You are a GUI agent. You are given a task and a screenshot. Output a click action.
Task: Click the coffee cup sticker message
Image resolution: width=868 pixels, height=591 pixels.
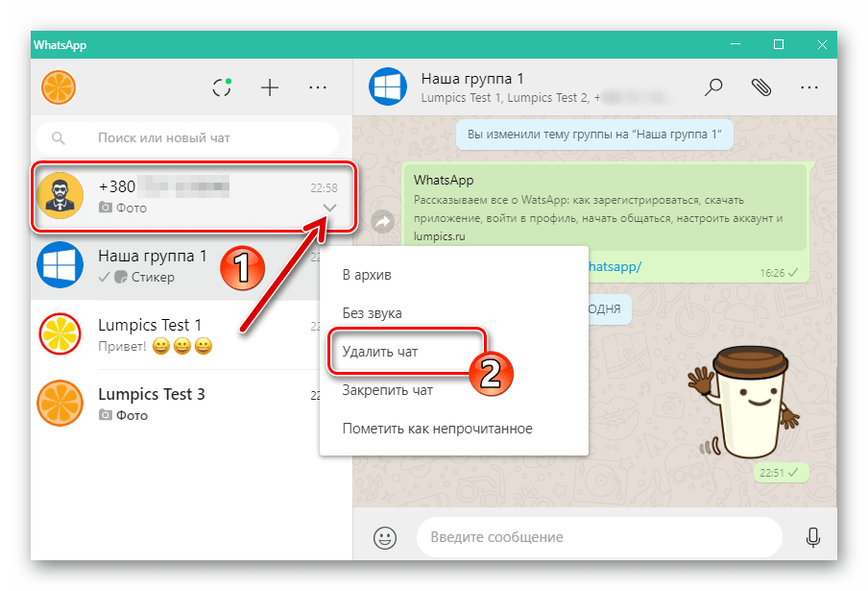[744, 402]
